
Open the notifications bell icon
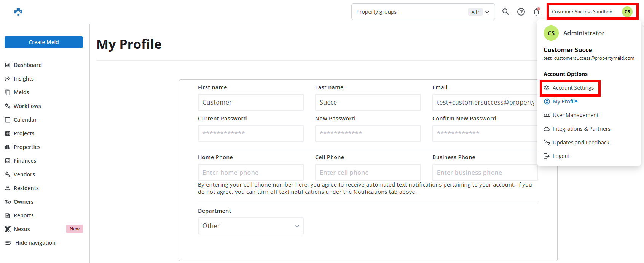(x=536, y=12)
